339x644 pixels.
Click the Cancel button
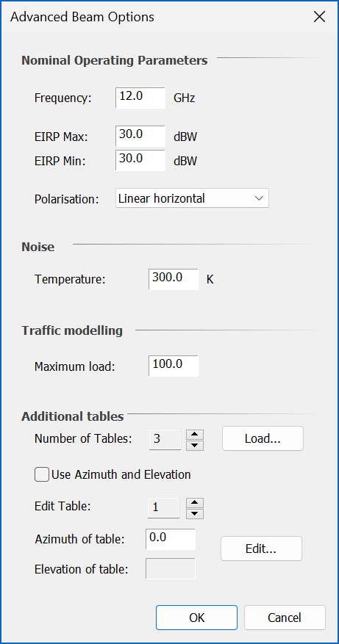coord(285,618)
